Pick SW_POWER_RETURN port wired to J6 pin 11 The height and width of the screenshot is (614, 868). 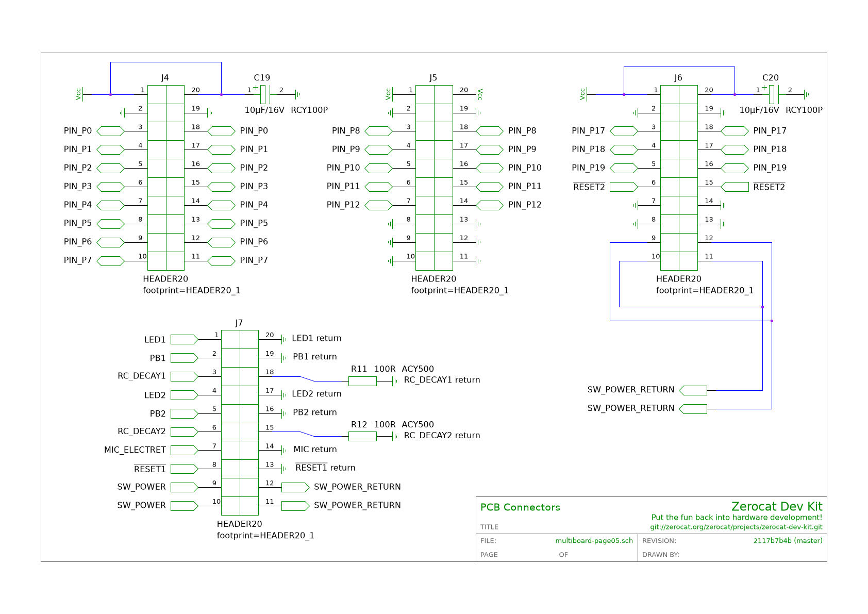693,391
